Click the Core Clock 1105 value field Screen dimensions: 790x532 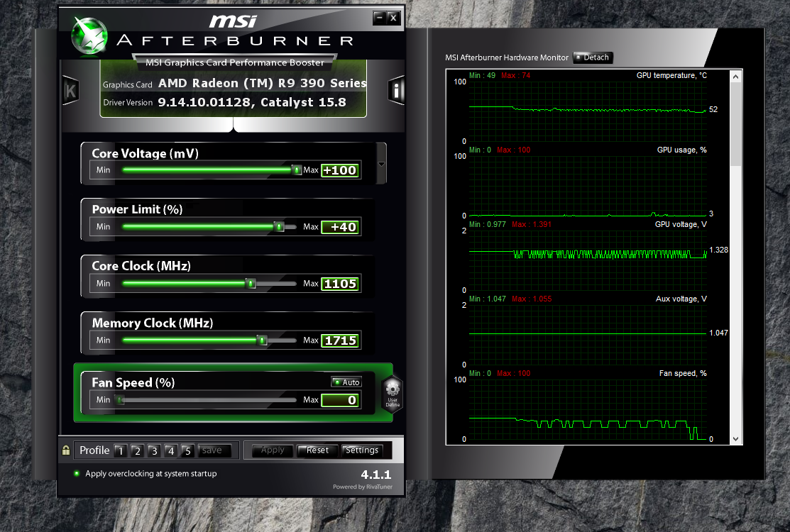pyautogui.click(x=341, y=284)
